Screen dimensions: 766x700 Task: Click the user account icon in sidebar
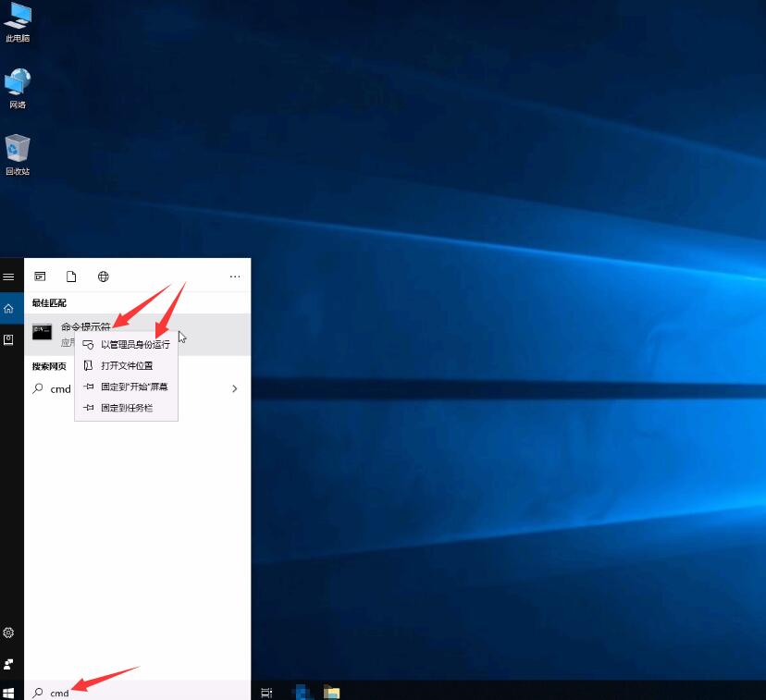click(8, 663)
